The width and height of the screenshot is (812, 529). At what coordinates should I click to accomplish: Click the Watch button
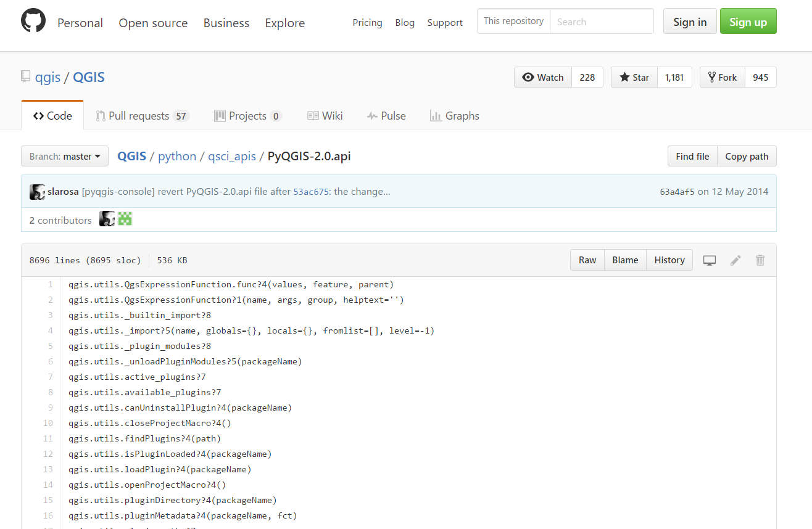point(543,77)
